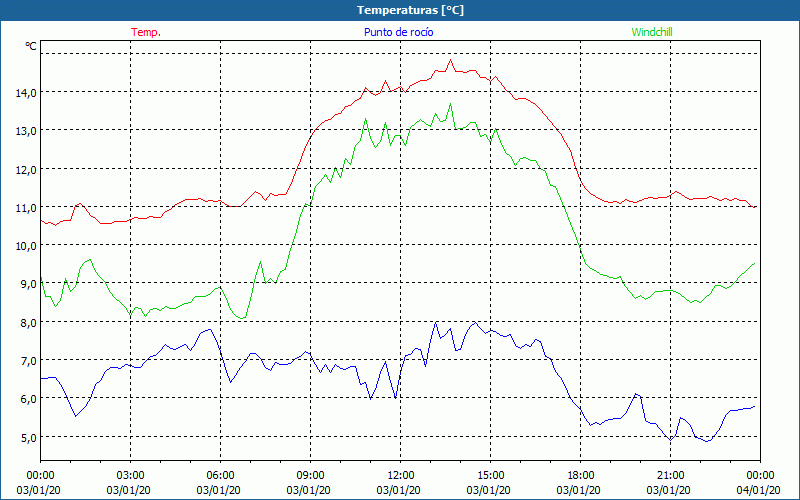The height and width of the screenshot is (500, 800).
Task: Click the 03/01/20 date under 21:00
Action: pyautogui.click(x=669, y=490)
